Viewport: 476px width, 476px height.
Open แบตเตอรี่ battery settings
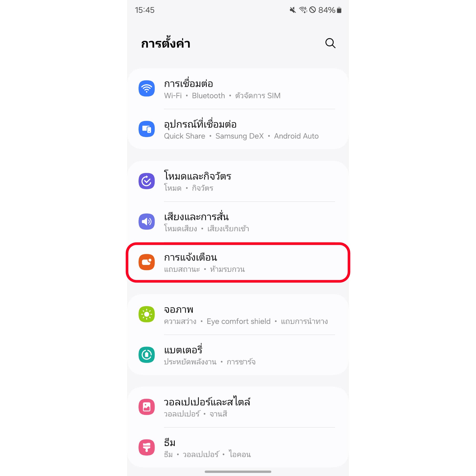238,355
